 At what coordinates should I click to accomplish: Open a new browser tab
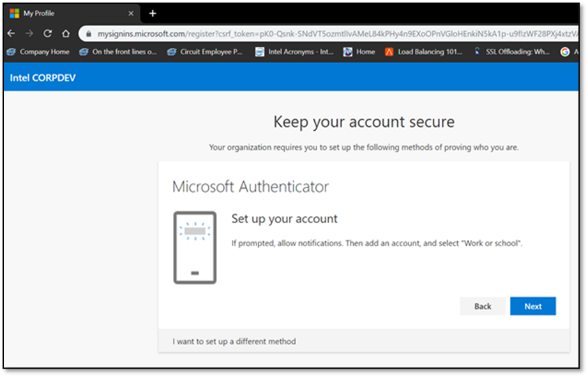pyautogui.click(x=152, y=13)
